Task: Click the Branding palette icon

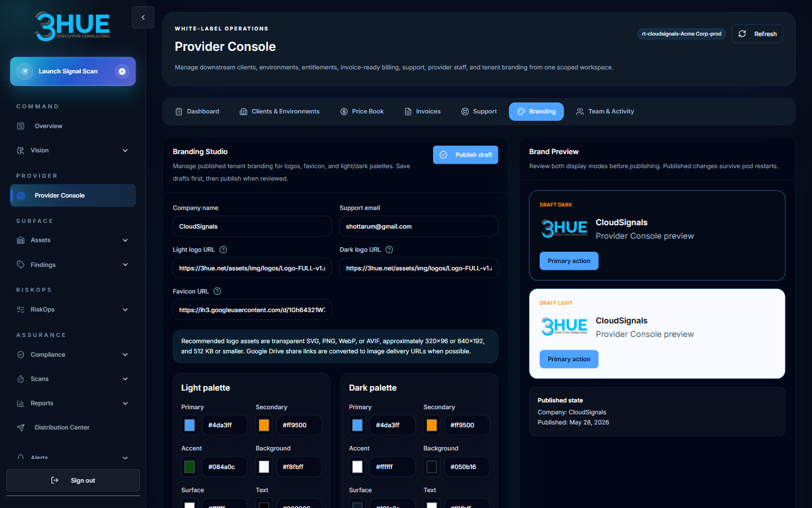Action: (x=521, y=112)
